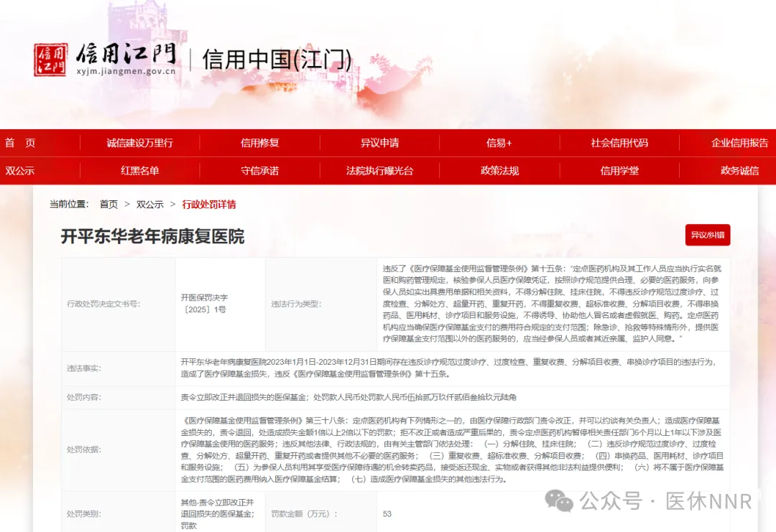Go to 信用学堂 menu item

[x=619, y=171]
